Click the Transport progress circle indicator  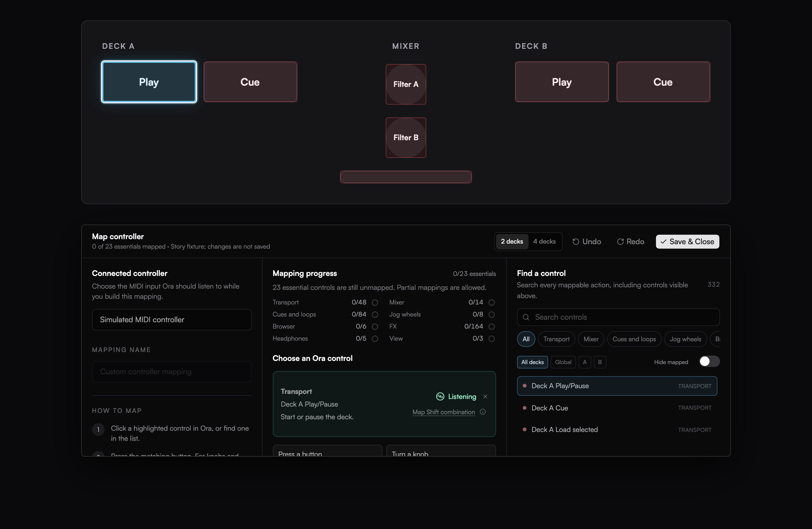point(375,303)
